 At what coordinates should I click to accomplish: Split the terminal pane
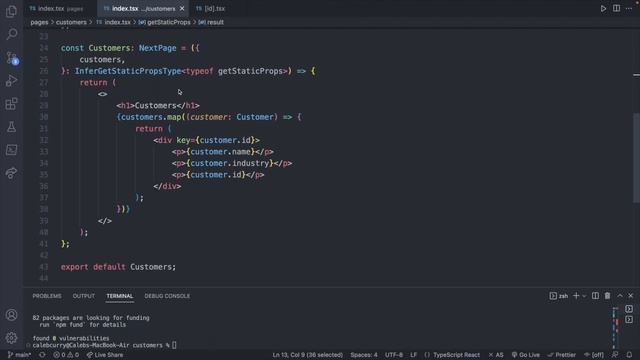tap(595, 296)
